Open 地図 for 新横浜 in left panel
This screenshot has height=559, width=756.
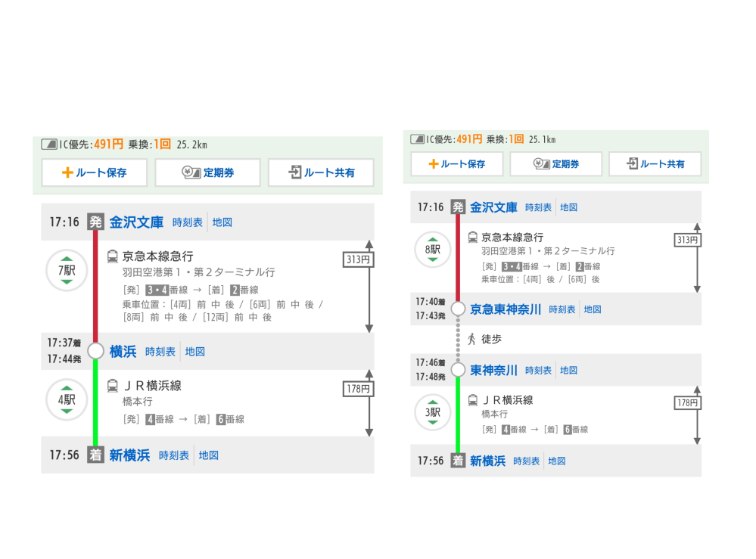point(209,455)
